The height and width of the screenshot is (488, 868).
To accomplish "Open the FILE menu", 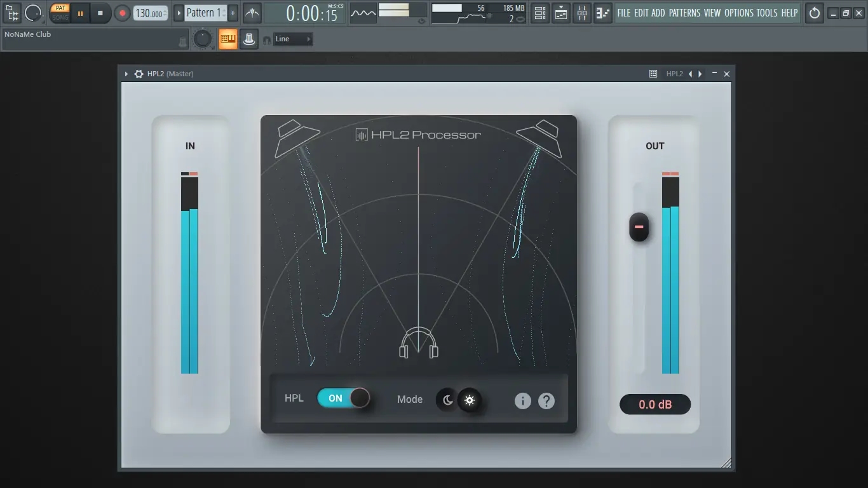I will 624,13.
